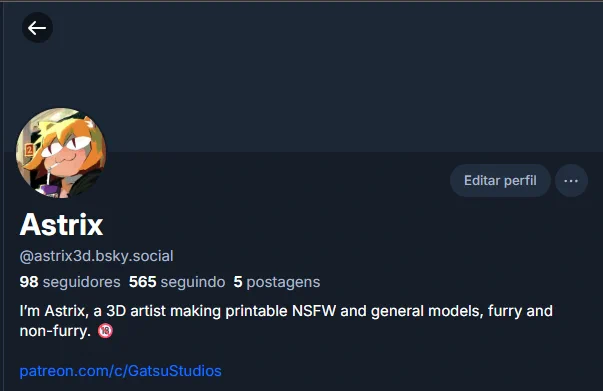This screenshot has width=603, height=391.
Task: Click the number 98 in follower stats
Action: (x=29, y=282)
